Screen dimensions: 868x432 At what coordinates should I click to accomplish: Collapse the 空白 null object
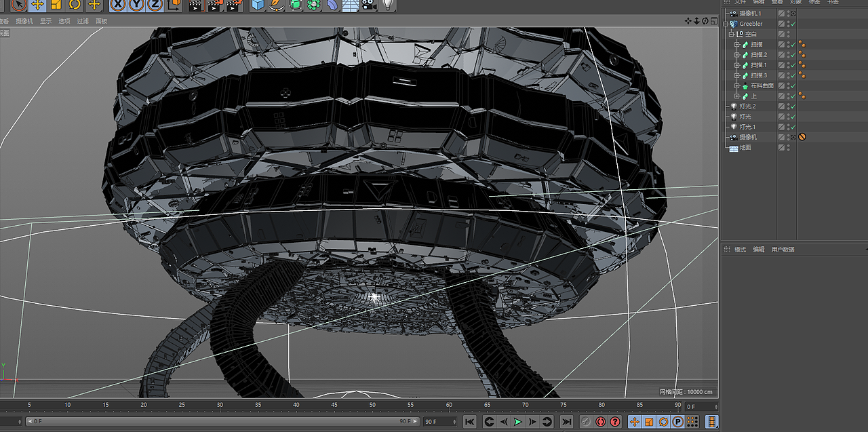click(732, 34)
